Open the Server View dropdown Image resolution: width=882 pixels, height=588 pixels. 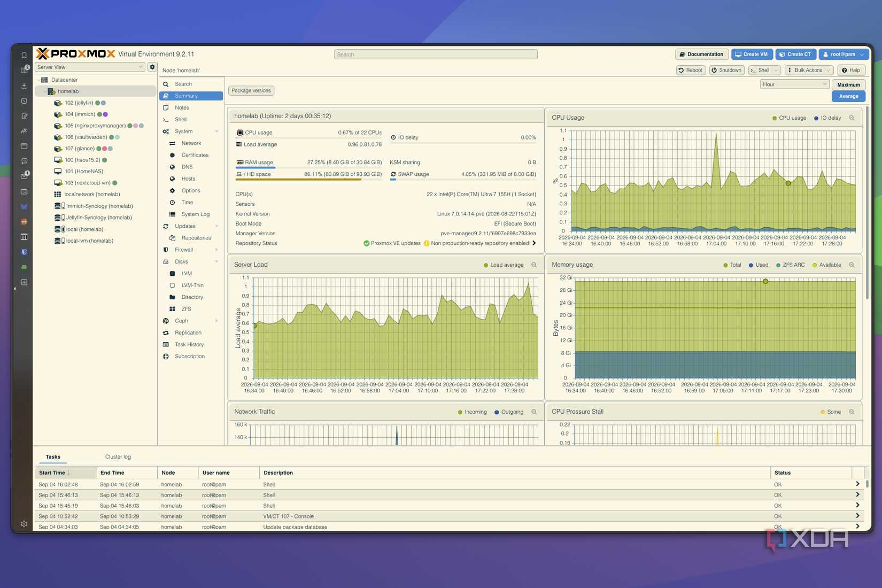[90, 67]
